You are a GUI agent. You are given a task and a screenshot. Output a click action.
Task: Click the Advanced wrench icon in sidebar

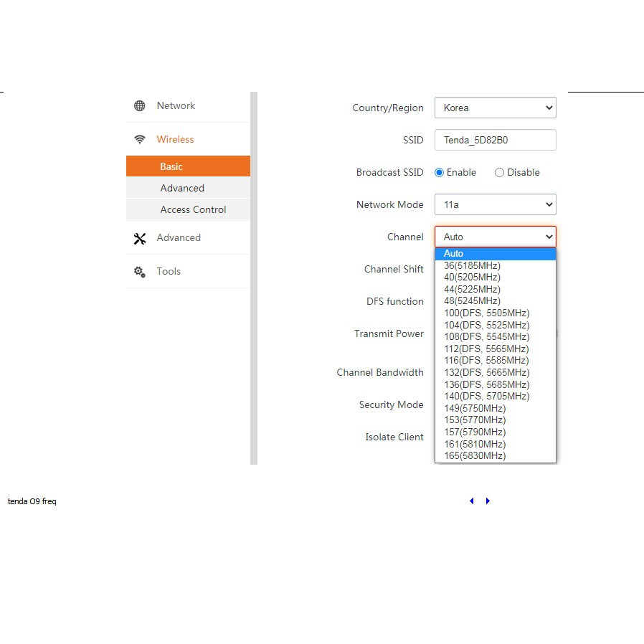(140, 238)
